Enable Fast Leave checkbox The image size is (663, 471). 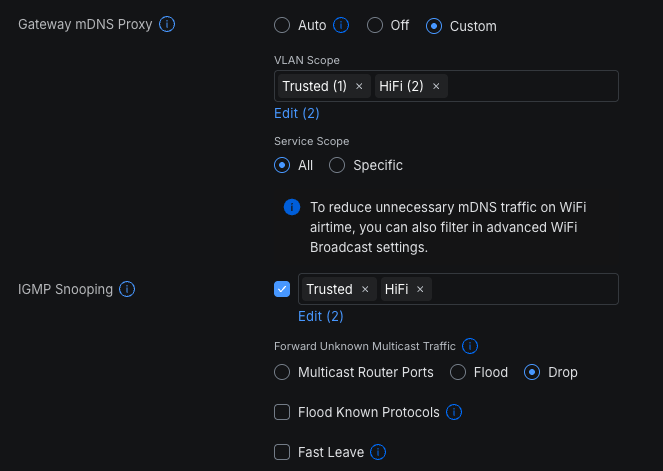click(282, 452)
